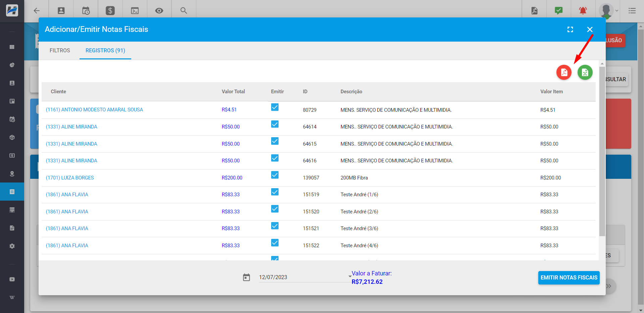Uncheck Emitir for ID 151521

tap(275, 226)
